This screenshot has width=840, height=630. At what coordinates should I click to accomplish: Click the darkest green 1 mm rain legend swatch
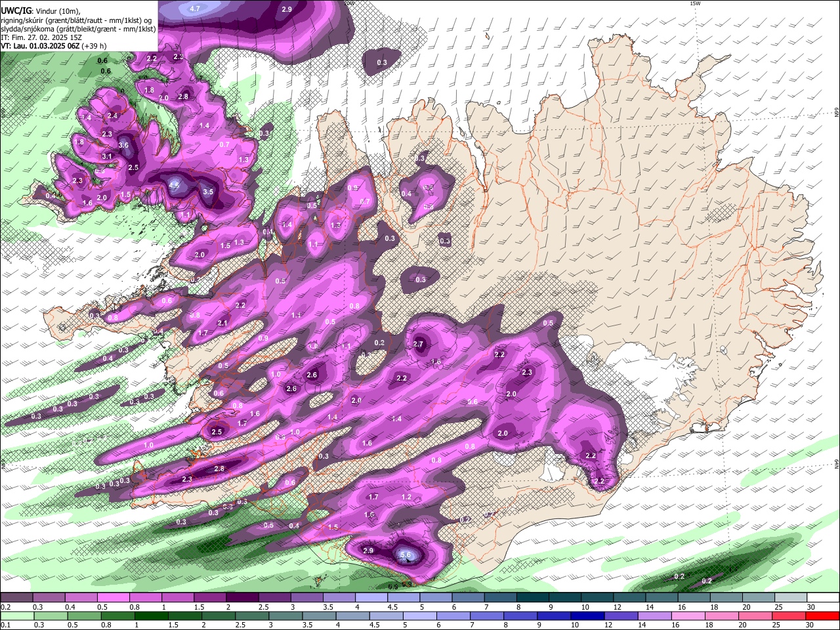(152, 616)
